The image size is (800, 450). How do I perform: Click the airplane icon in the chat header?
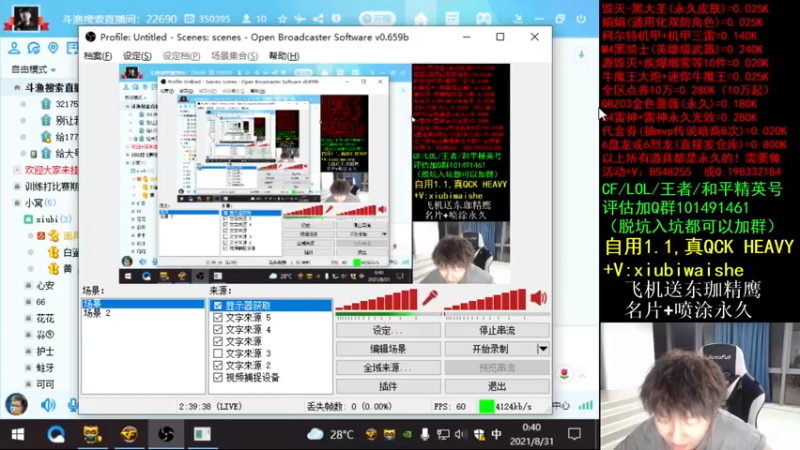pyautogui.click(x=300, y=19)
